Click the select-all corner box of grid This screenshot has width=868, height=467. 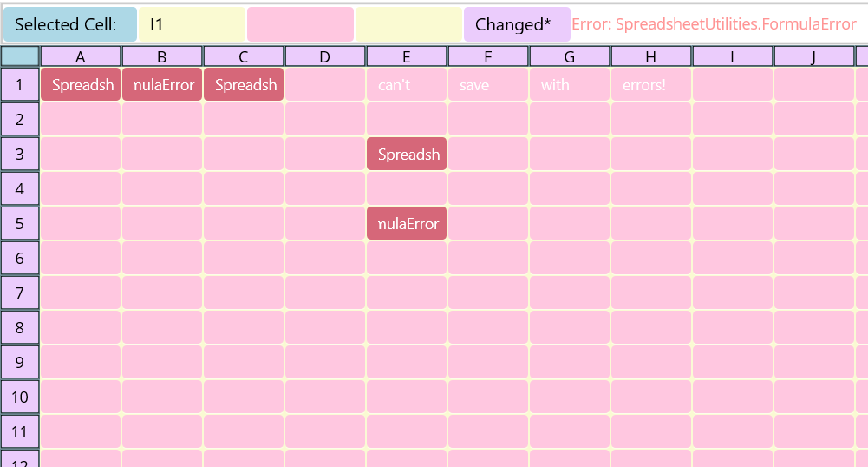click(20, 57)
